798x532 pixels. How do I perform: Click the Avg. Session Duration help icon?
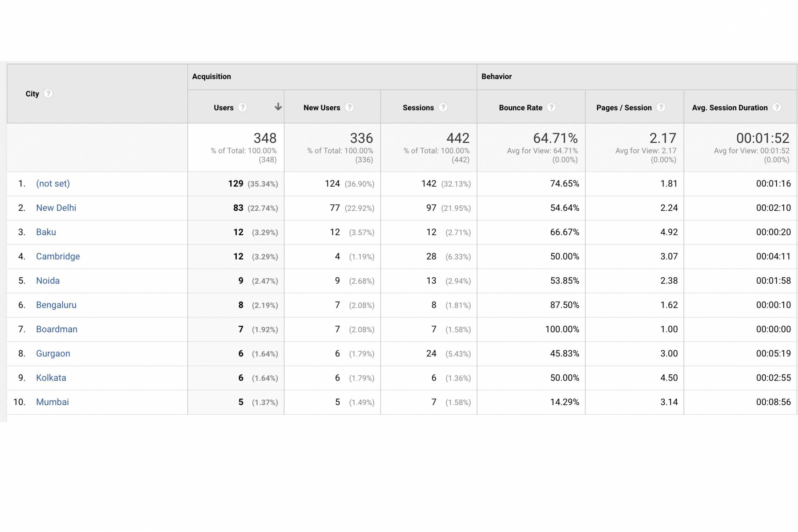pyautogui.click(x=777, y=107)
